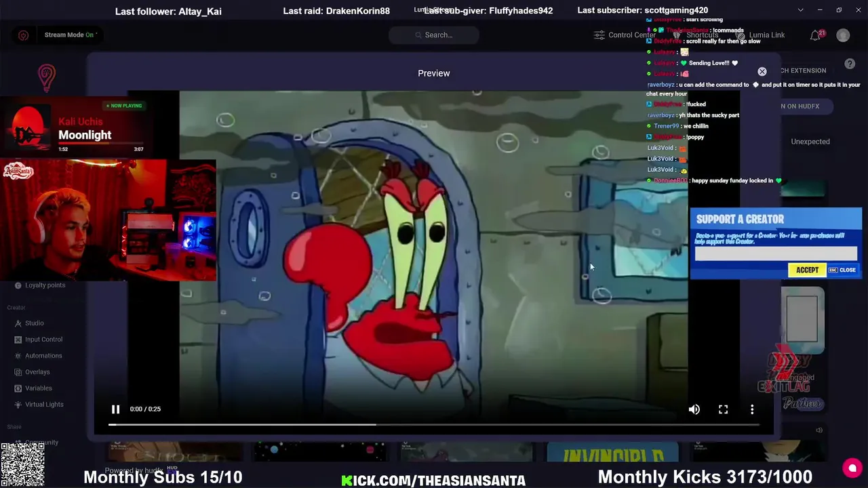Open the help question mark icon
The height and width of the screenshot is (488, 868).
pyautogui.click(x=850, y=64)
